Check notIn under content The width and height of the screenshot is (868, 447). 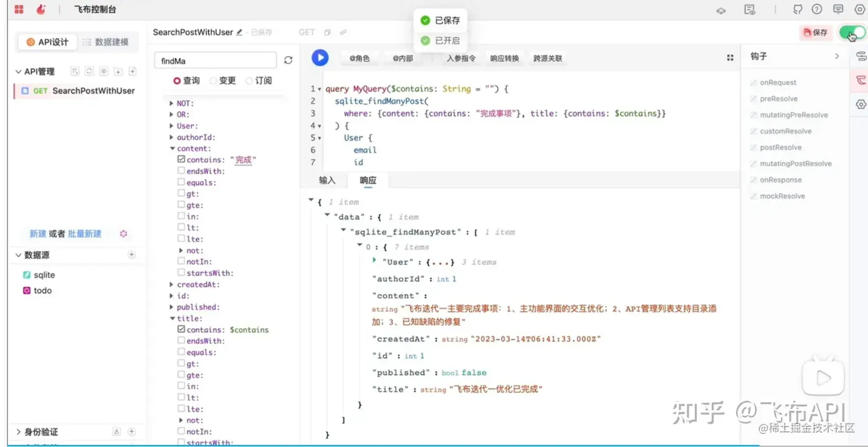pos(181,262)
